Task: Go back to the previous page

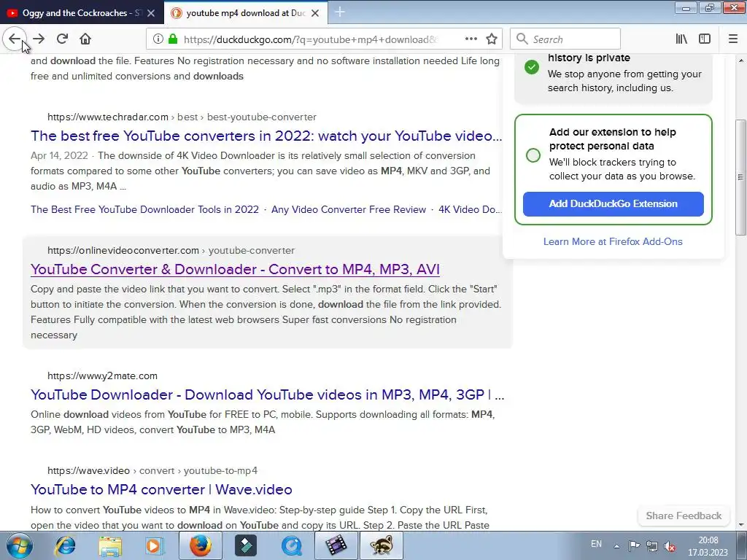Action: point(15,39)
